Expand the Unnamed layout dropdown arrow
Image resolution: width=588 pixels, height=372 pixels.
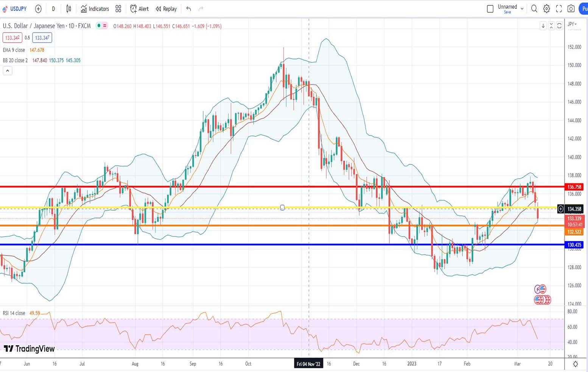tap(522, 9)
